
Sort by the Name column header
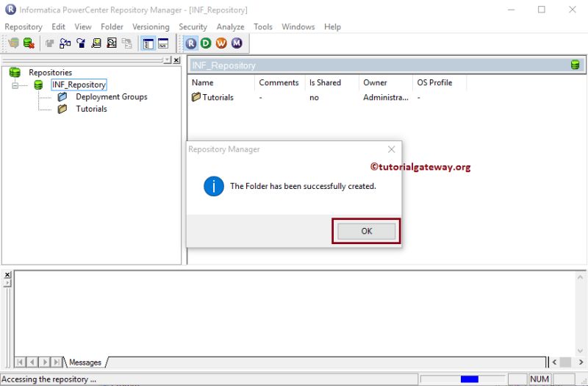point(221,82)
